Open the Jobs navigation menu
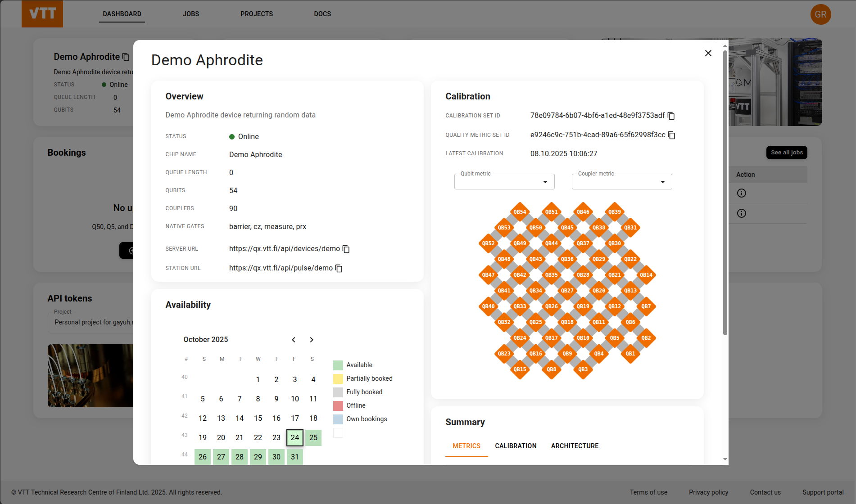 191,14
